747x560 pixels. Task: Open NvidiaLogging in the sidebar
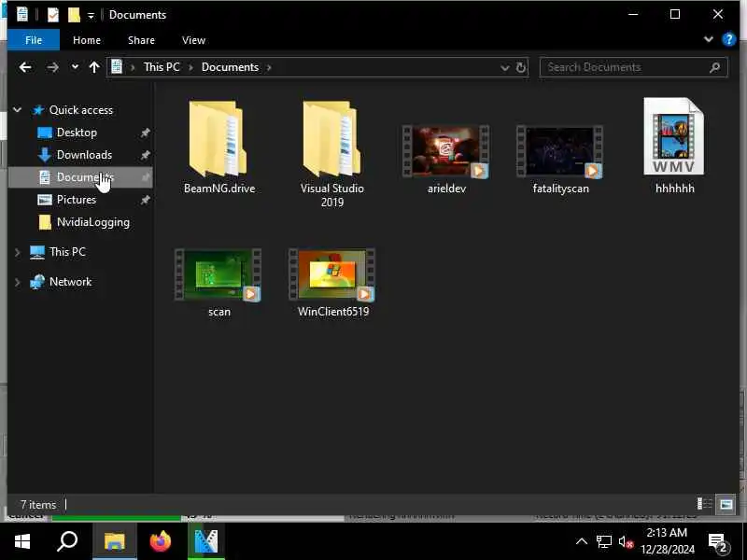tap(92, 222)
